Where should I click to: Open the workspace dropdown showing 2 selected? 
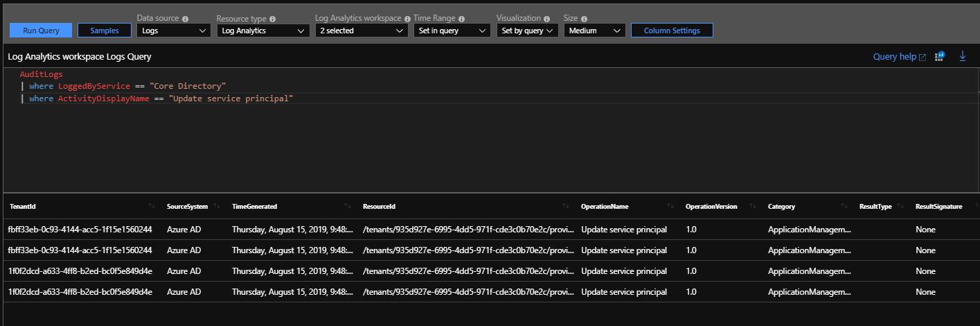point(361,31)
